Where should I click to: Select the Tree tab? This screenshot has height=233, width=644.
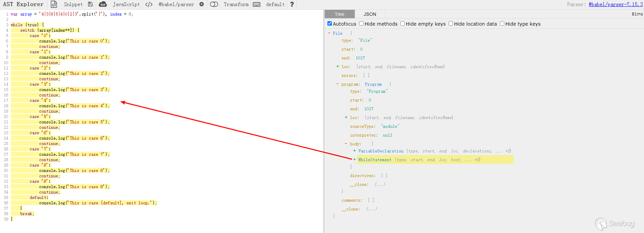(x=340, y=14)
